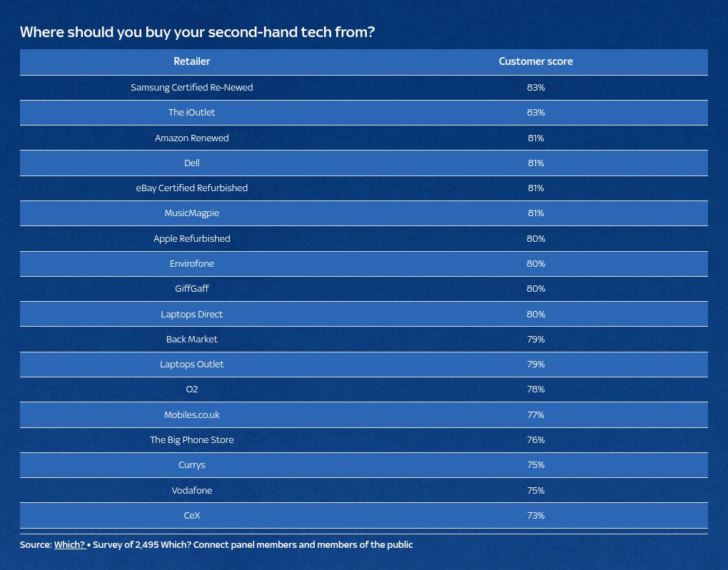Select The iOutlet retailer name
This screenshot has width=728, height=570.
coord(192,112)
